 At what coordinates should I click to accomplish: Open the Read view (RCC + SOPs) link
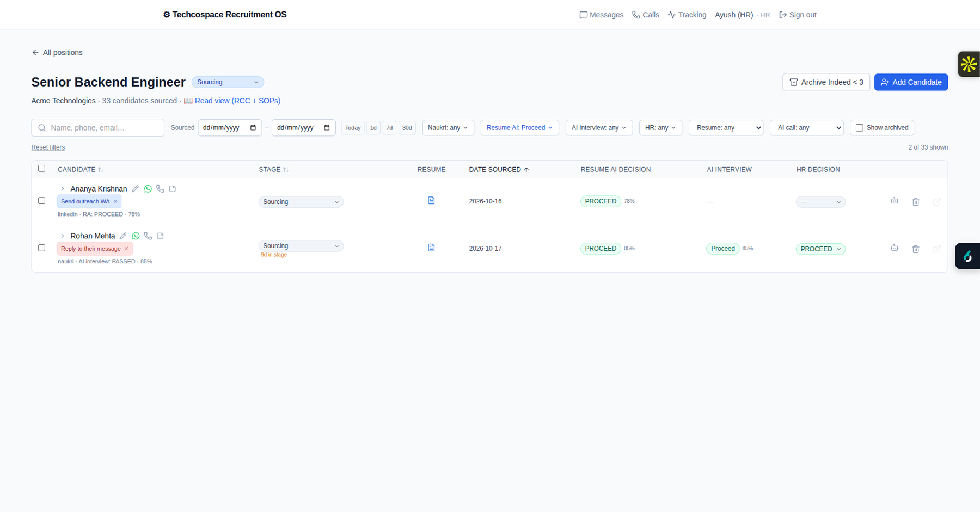point(237,101)
